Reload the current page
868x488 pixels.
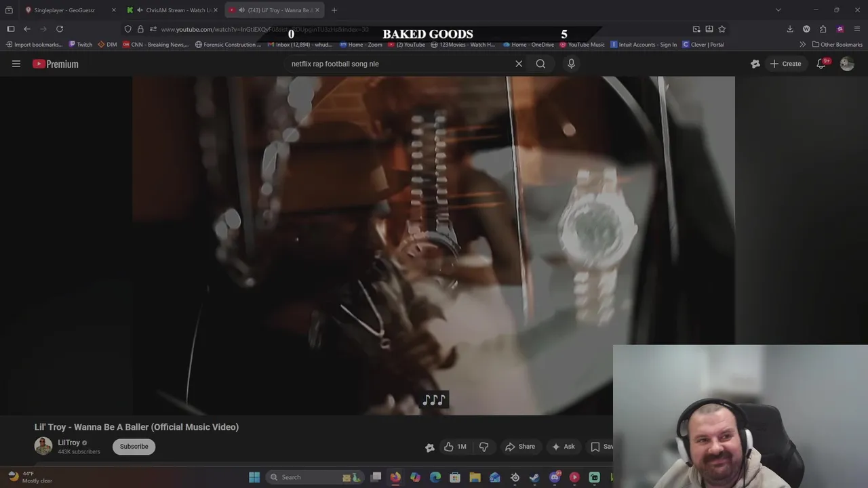60,28
